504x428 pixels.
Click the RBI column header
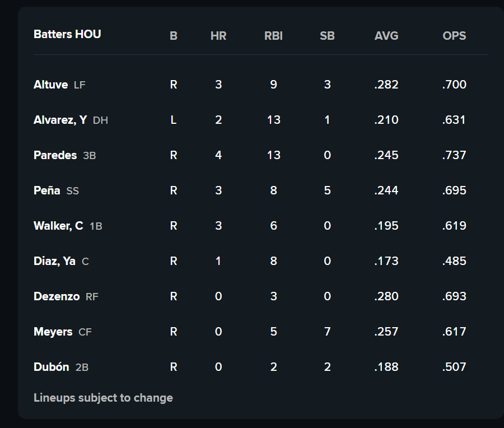pyautogui.click(x=273, y=36)
